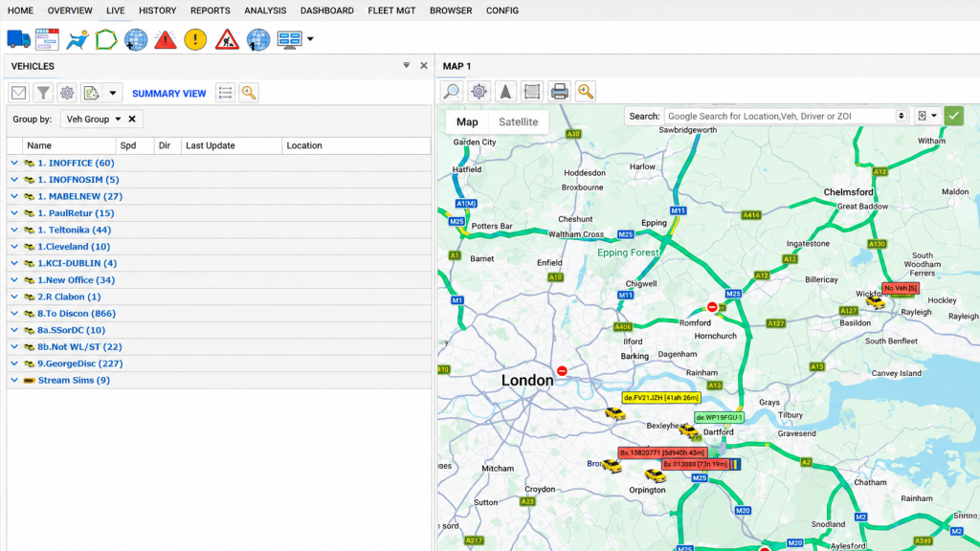Screen dimensions: 980x551
Task: Click the map navigation arrow icon
Action: pyautogui.click(x=505, y=91)
